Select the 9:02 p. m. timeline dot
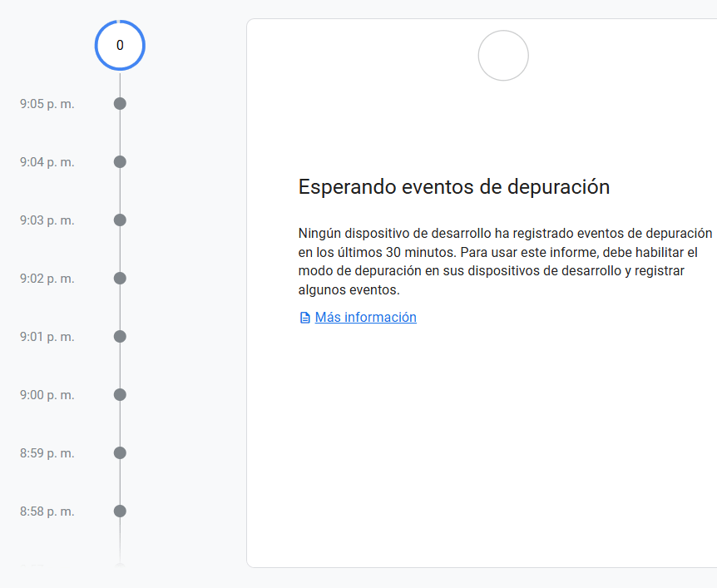 click(120, 279)
